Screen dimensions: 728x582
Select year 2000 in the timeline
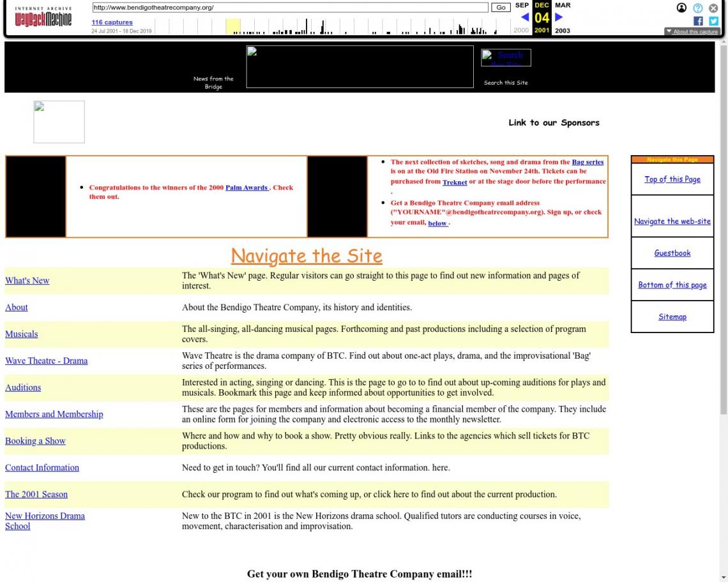coord(521,30)
